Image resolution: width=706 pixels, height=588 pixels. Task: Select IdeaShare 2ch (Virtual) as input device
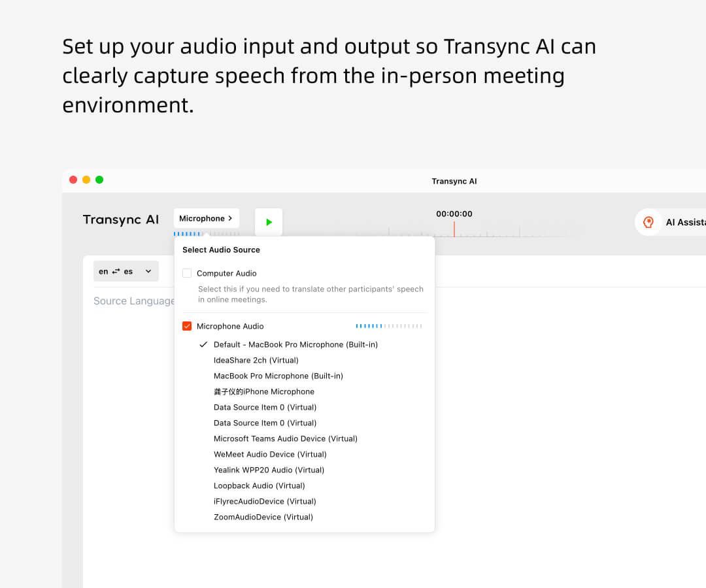click(255, 360)
